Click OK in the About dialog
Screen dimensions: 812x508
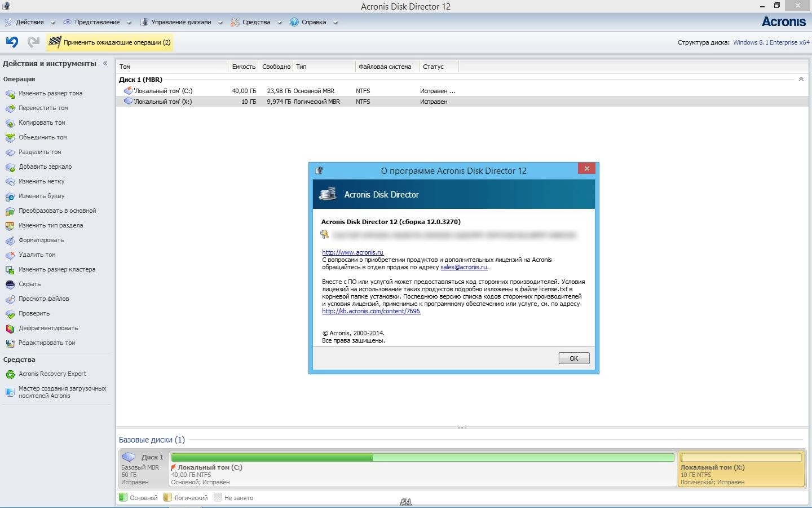(x=574, y=358)
